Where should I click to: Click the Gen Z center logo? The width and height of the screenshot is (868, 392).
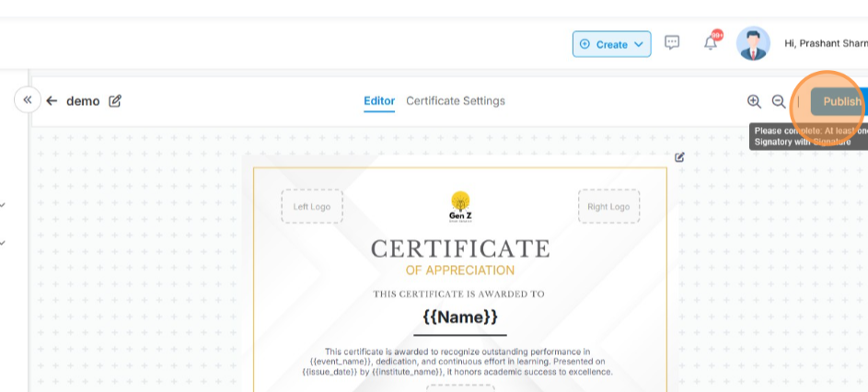(460, 205)
